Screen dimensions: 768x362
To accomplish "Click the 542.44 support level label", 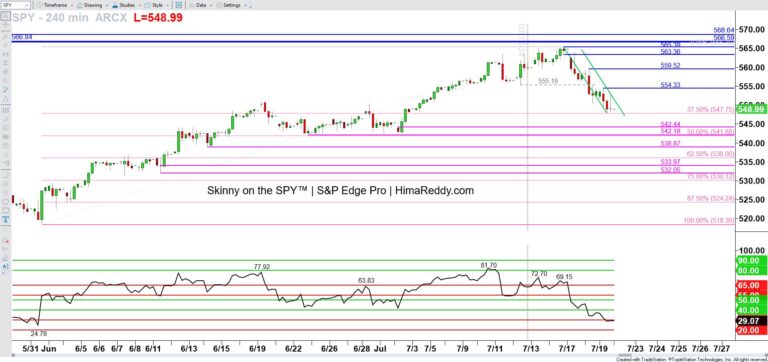I will point(670,124).
